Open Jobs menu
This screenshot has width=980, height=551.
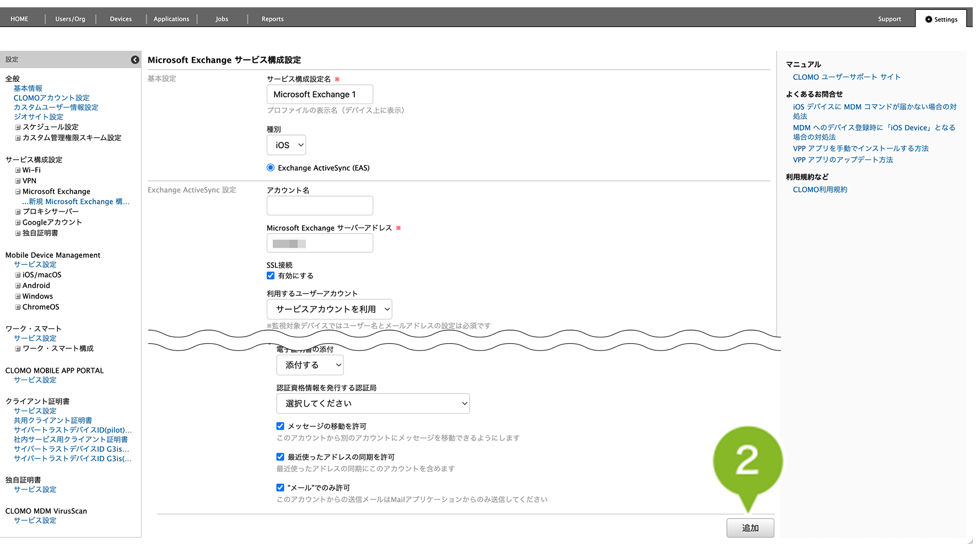click(222, 19)
